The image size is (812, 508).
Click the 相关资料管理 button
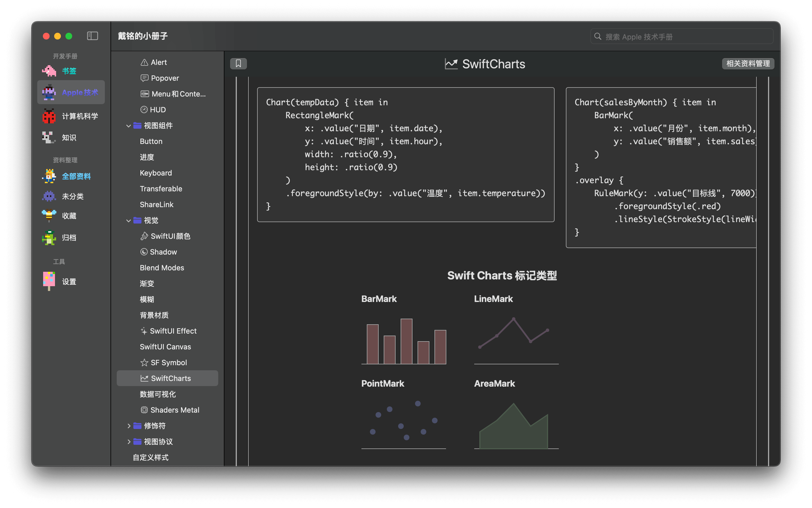(x=748, y=63)
